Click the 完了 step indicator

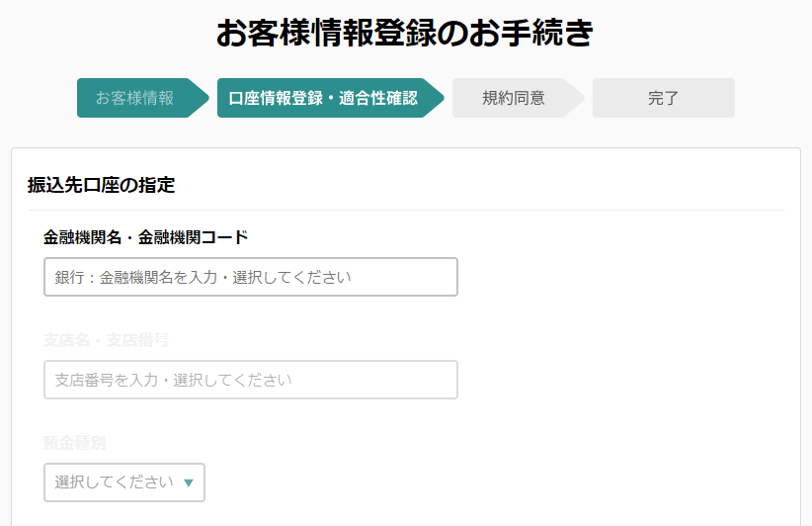click(664, 98)
